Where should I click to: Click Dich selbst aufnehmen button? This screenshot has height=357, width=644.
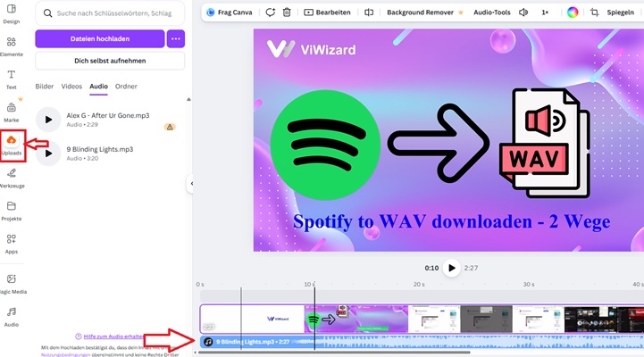point(110,61)
